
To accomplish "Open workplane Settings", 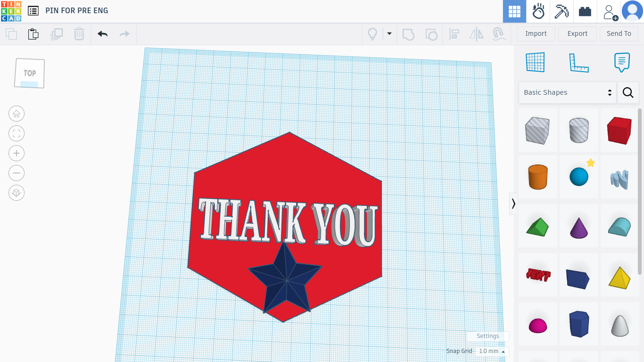I will point(487,336).
